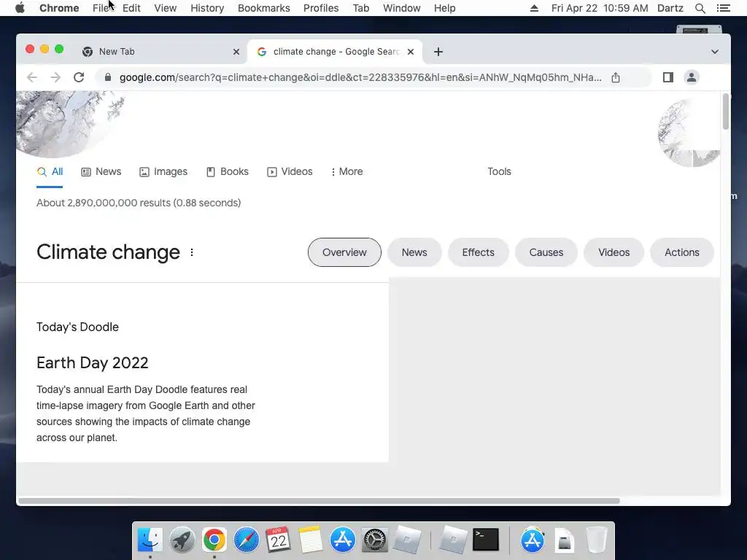Select the News chip in Climate change panel
The image size is (747, 560).
coord(414,252)
